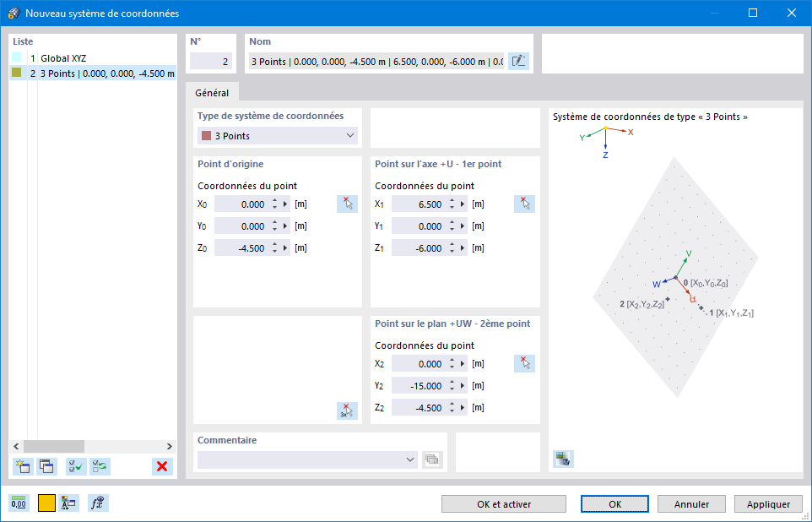This screenshot has height=522, width=812.
Task: Select 3 Points item in the list
Action: click(x=93, y=73)
